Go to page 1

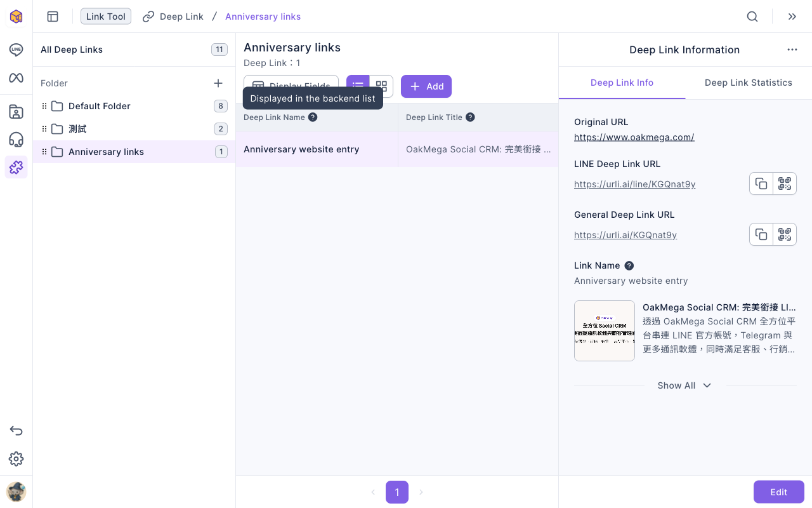[x=397, y=492]
